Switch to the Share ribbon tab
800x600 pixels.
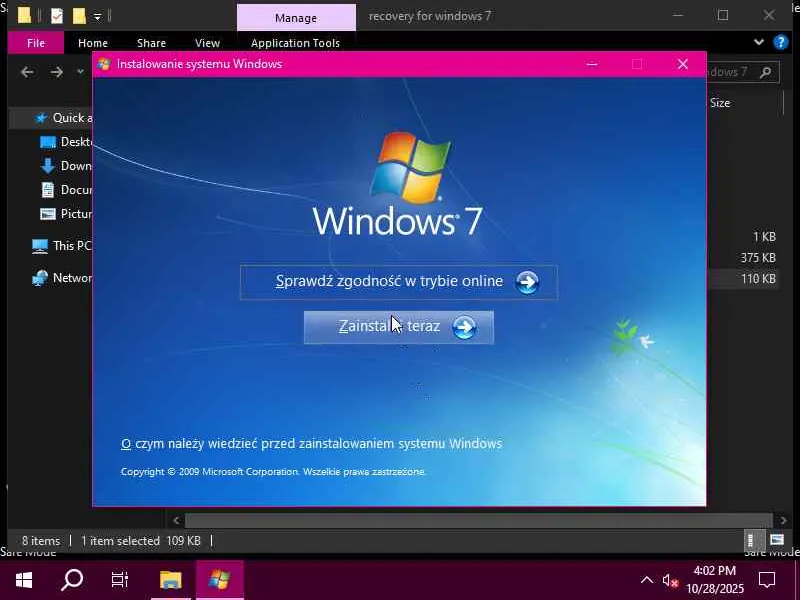point(151,43)
